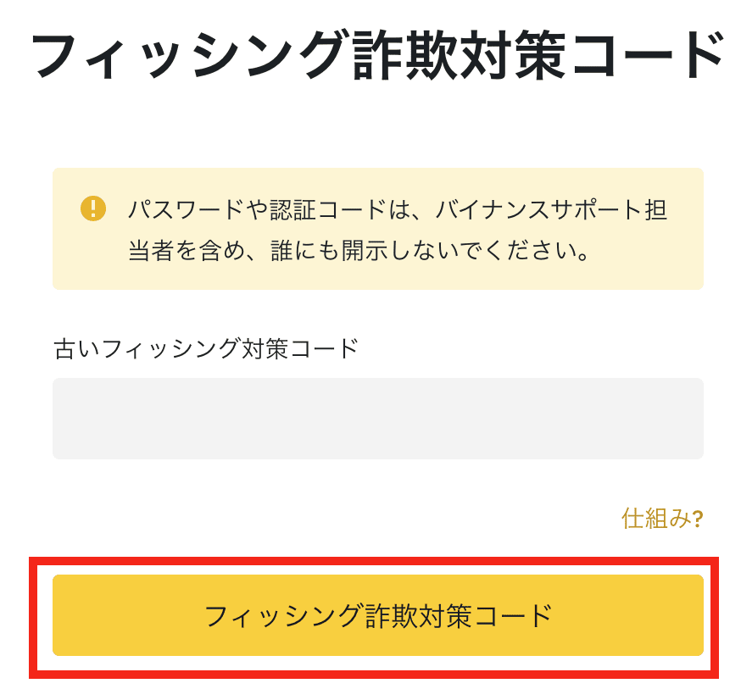Click the yellow フィッシング詐欺対策コード button

(378, 615)
